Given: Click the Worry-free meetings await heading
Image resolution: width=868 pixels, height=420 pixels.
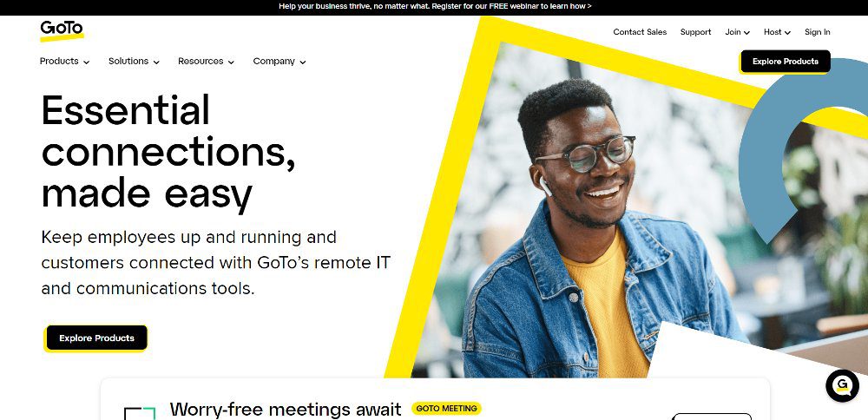Looking at the screenshot, I should coord(285,410).
